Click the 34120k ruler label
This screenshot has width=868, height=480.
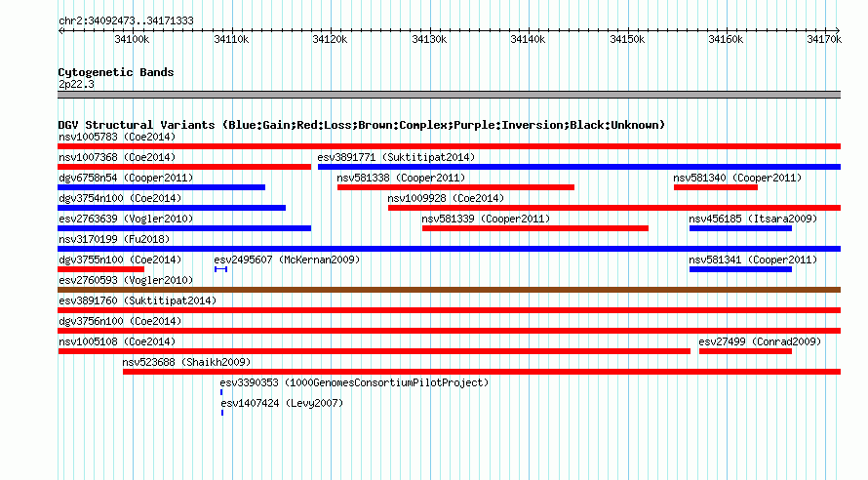coord(330,39)
